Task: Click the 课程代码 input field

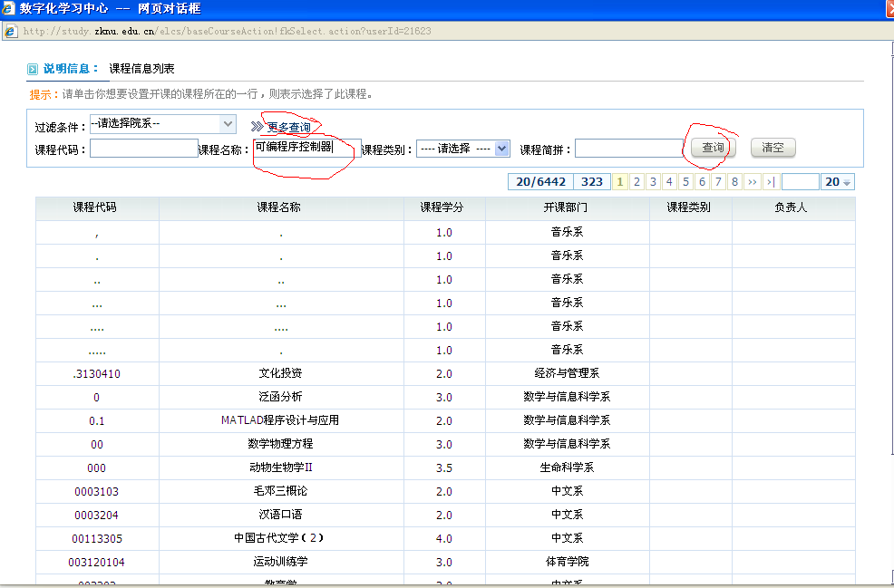Action: [x=143, y=149]
